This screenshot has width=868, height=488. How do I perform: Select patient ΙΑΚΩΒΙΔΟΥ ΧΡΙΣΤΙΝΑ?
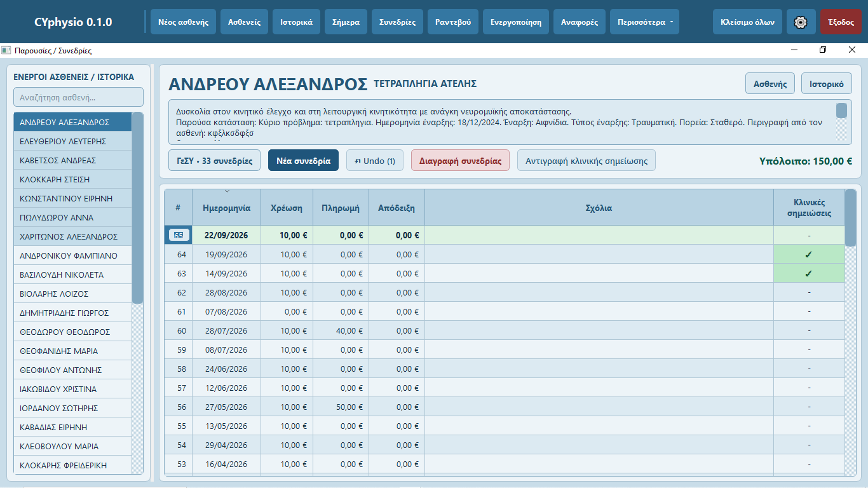coord(72,389)
